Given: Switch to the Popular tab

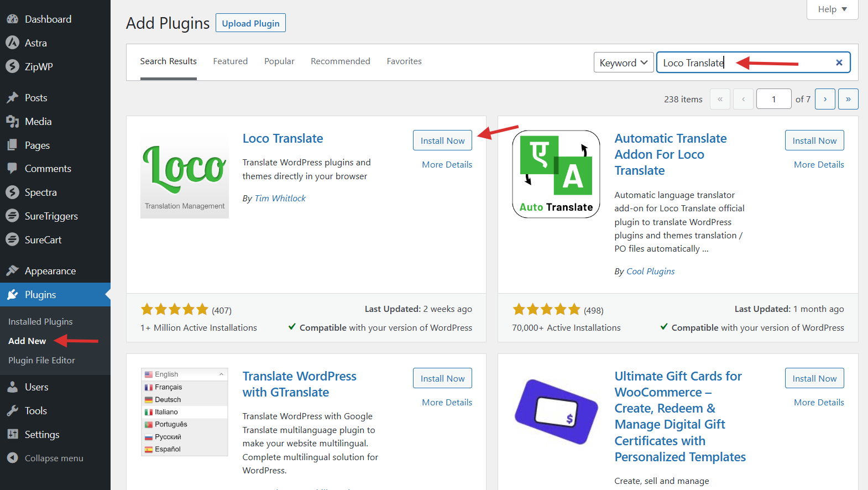Looking at the screenshot, I should pyautogui.click(x=279, y=61).
